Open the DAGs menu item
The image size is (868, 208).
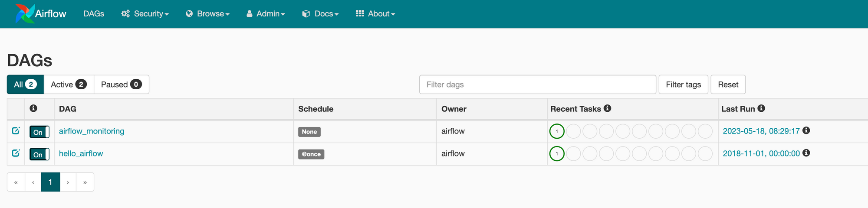(x=94, y=14)
